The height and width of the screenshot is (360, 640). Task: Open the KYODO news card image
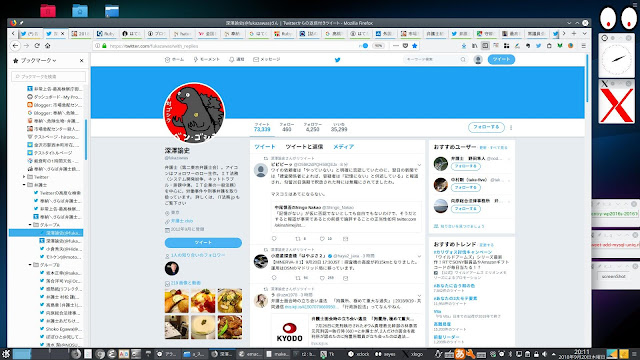[290, 330]
